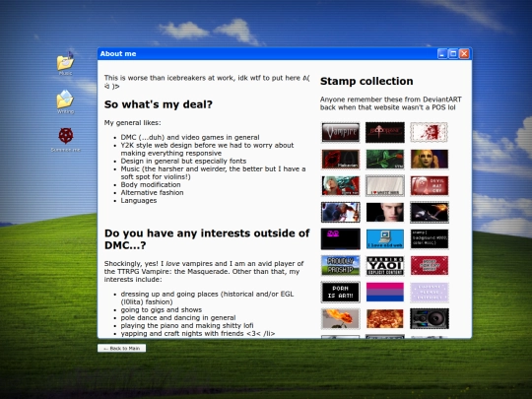This screenshot has width=532, height=399.
Task: Click the dark stamp with orange flame
Action: click(x=430, y=212)
